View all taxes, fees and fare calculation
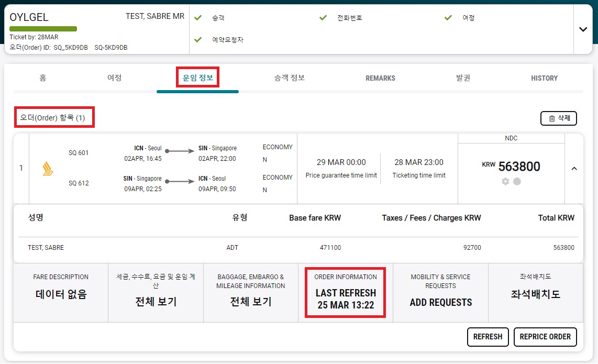This screenshot has width=598, height=364. 156,293
